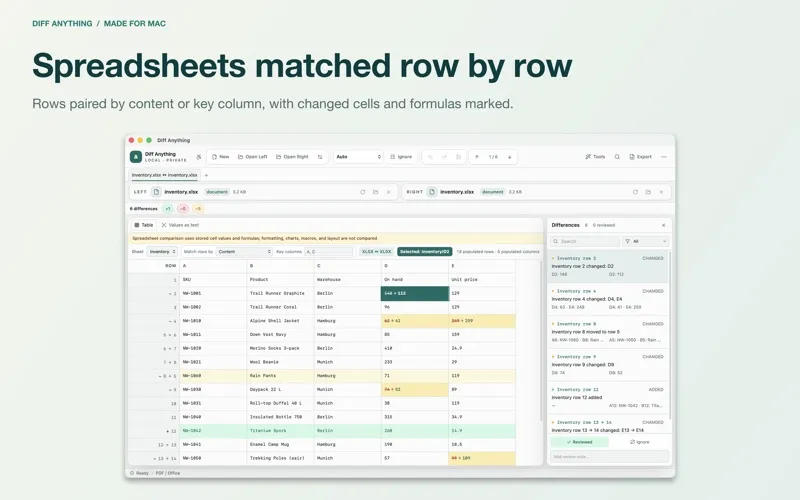Toggle the yellow ~5 changed filter chip

point(198,209)
